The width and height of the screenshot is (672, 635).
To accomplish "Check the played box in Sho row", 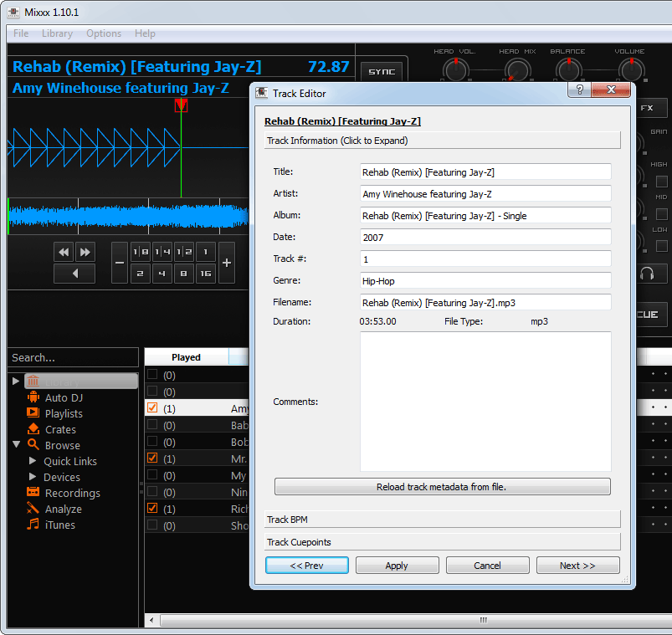I will [152, 525].
